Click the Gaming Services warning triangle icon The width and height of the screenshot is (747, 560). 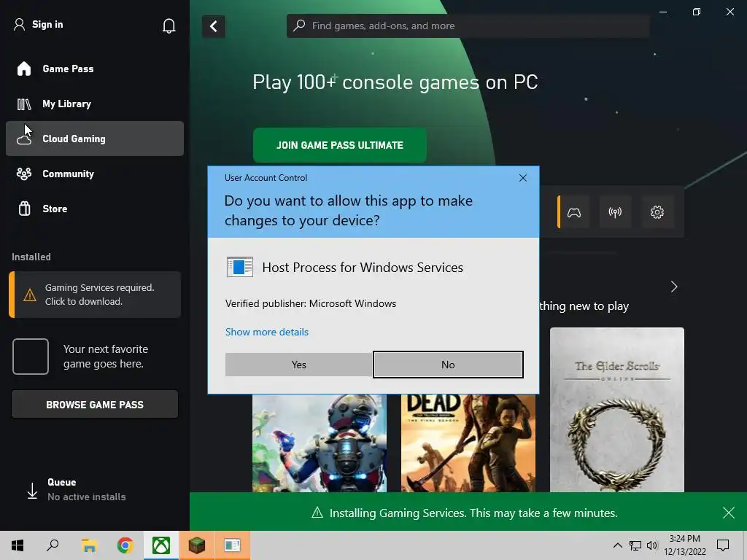click(29, 295)
